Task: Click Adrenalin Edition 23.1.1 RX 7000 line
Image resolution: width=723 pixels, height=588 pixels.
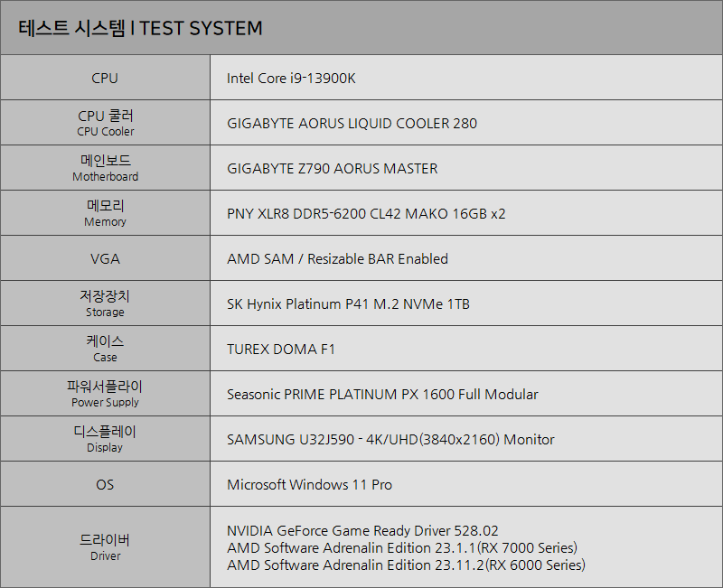Action: [402, 548]
